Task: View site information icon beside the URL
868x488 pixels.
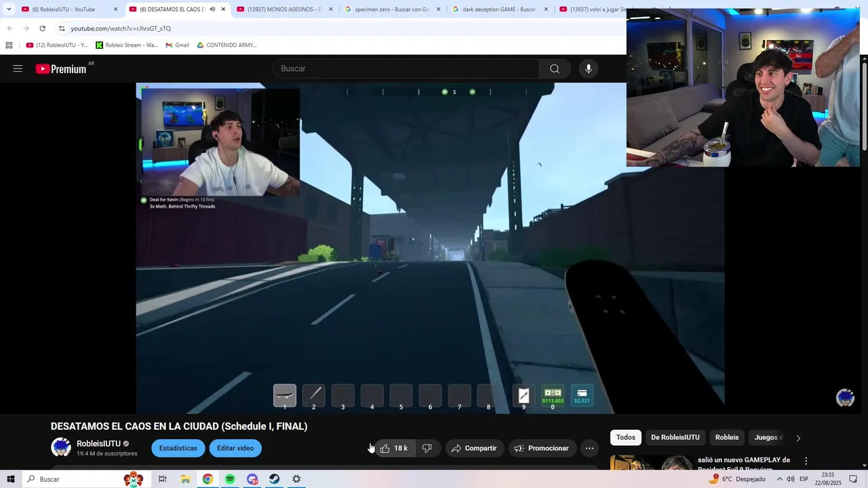Action: 62,28
